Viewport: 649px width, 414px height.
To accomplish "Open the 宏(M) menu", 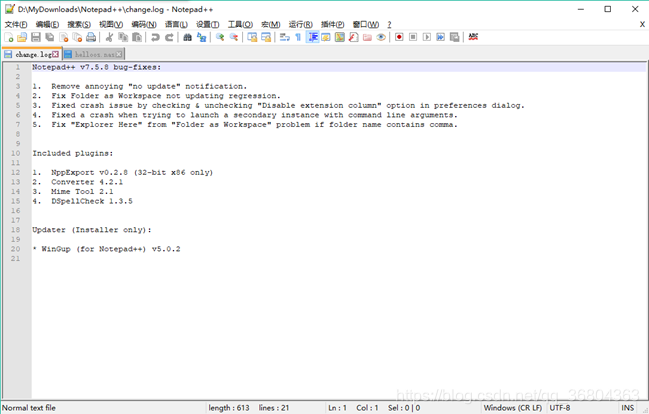I will 271,24.
